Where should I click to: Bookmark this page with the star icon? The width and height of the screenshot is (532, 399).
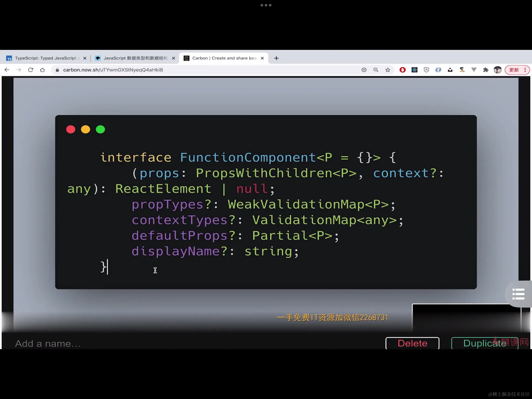point(388,70)
